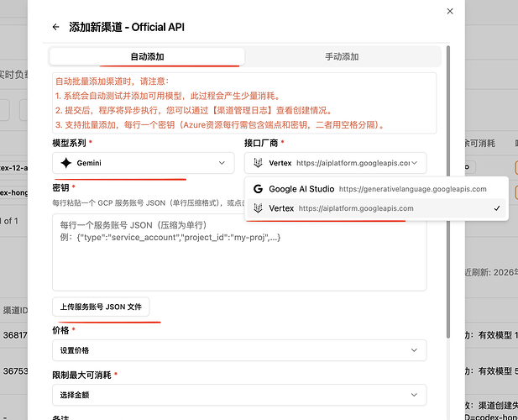Click channel ID 36817 in background table
The width and height of the screenshot is (518, 420).
[15, 335]
